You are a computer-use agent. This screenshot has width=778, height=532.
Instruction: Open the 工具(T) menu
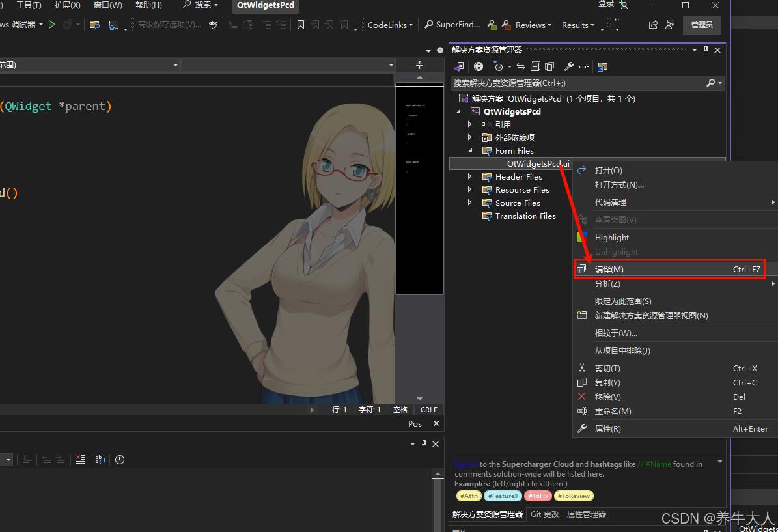(29, 5)
